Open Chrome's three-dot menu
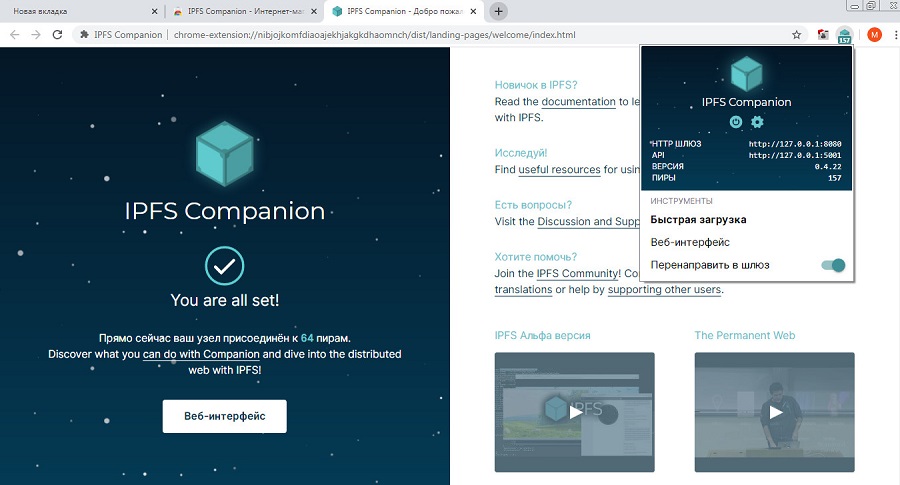The height and width of the screenshot is (485, 900). pos(896,35)
